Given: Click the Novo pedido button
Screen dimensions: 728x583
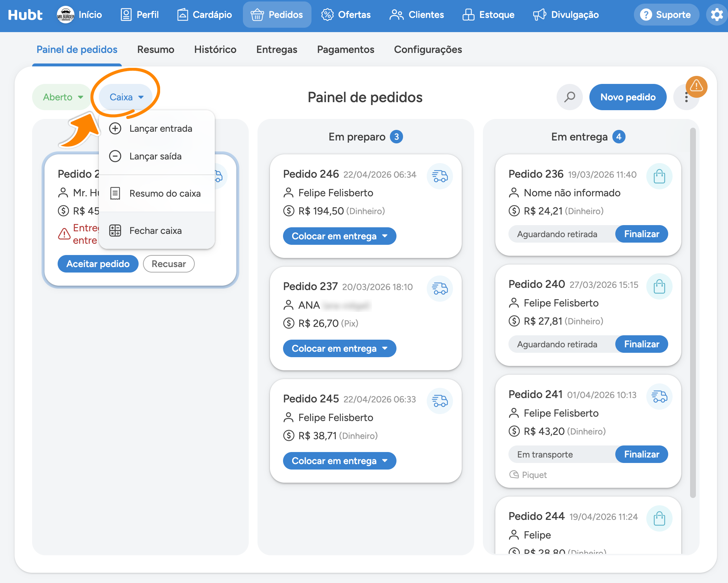Looking at the screenshot, I should [628, 97].
